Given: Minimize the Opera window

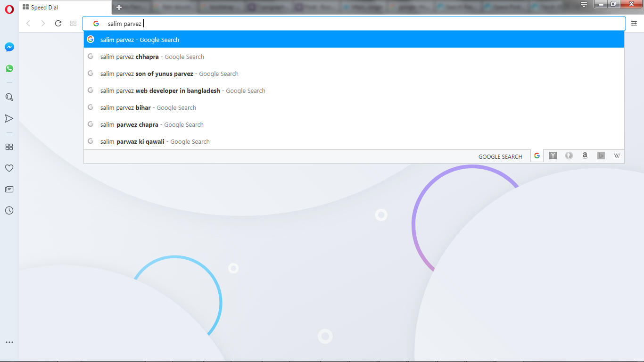Looking at the screenshot, I should 601,4.
